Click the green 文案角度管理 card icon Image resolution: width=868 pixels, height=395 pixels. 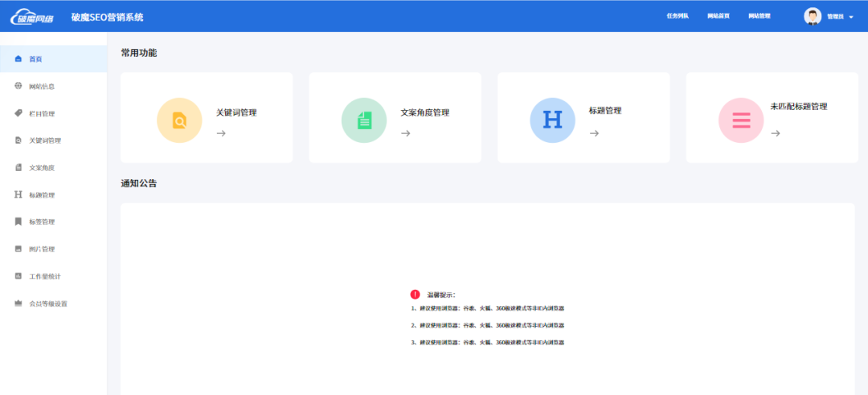364,120
